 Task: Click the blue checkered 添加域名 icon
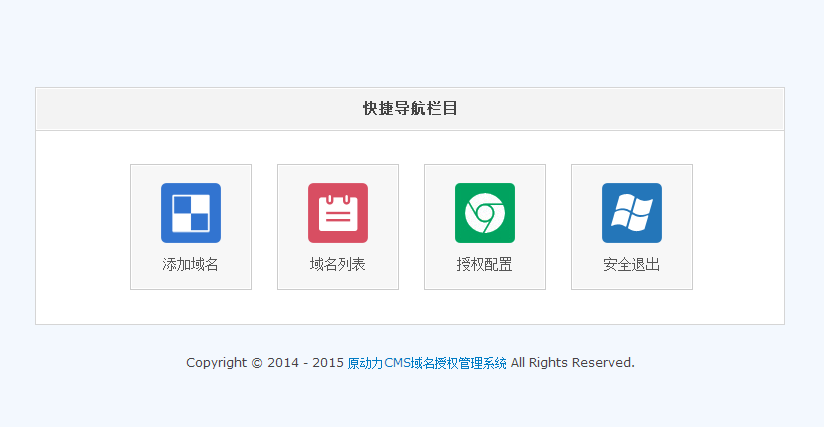tap(191, 213)
